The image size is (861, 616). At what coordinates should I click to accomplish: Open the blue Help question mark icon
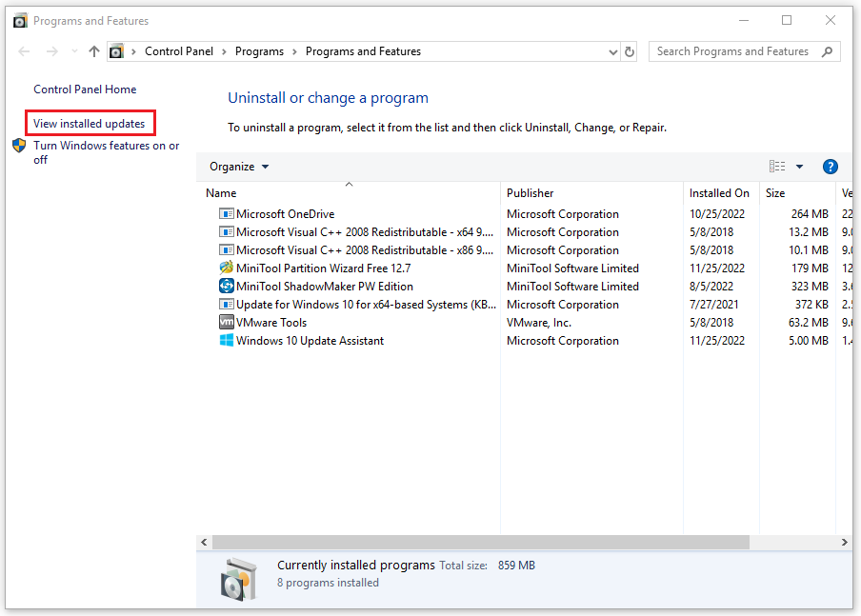tap(831, 167)
